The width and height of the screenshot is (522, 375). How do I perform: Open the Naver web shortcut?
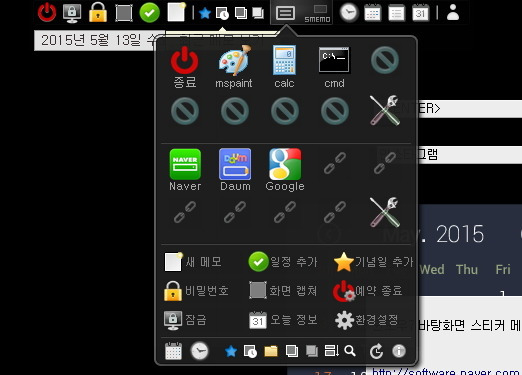[x=185, y=164]
